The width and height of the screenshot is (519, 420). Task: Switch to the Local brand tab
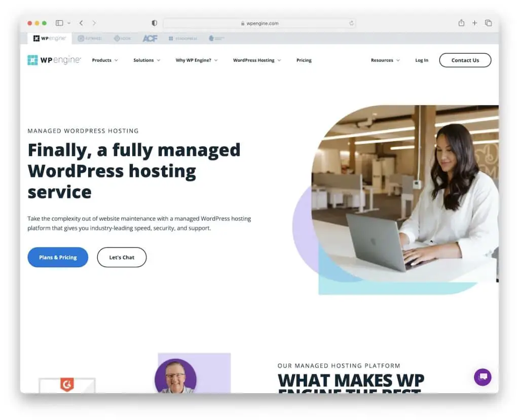[x=122, y=39]
